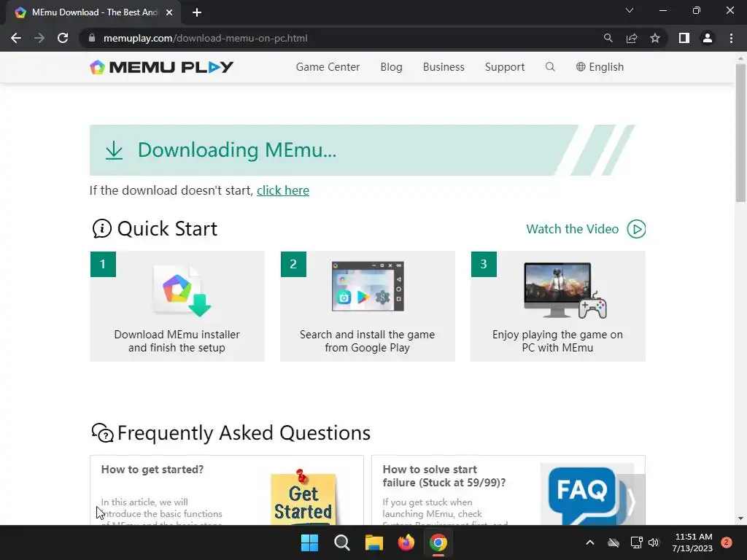Open the tab search chevron
This screenshot has height=560, width=747.
630,10
